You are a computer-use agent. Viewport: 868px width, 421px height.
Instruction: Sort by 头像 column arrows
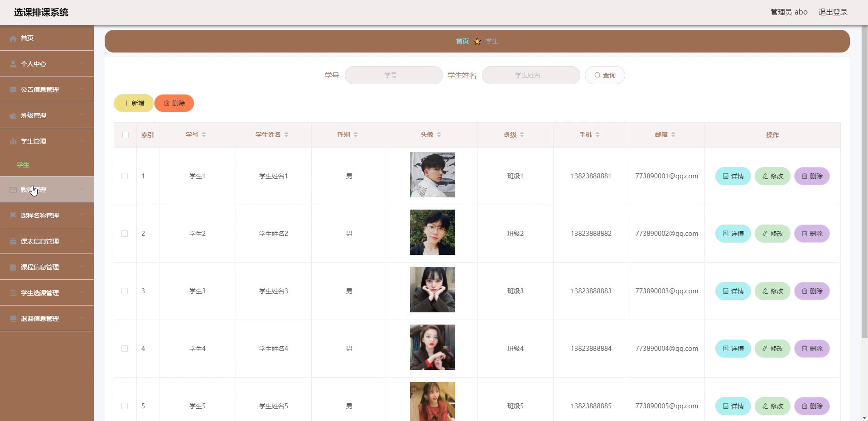(x=439, y=134)
